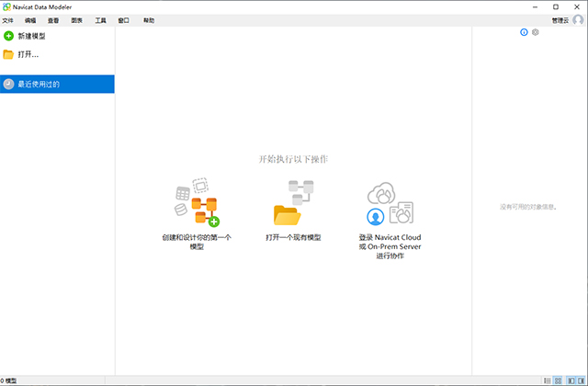Image resolution: width=588 pixels, height=386 pixels.
Task: Close the Navicat Data Modeler window
Action: pos(577,6)
